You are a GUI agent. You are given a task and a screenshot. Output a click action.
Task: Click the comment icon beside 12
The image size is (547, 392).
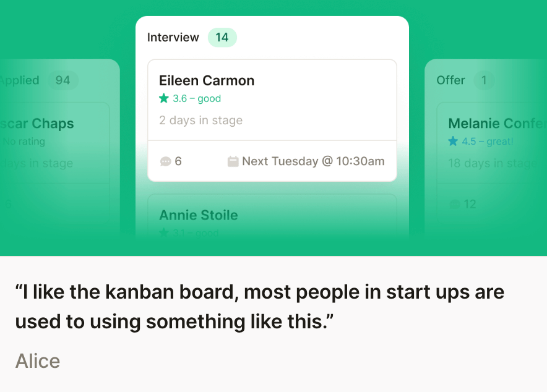tap(455, 204)
